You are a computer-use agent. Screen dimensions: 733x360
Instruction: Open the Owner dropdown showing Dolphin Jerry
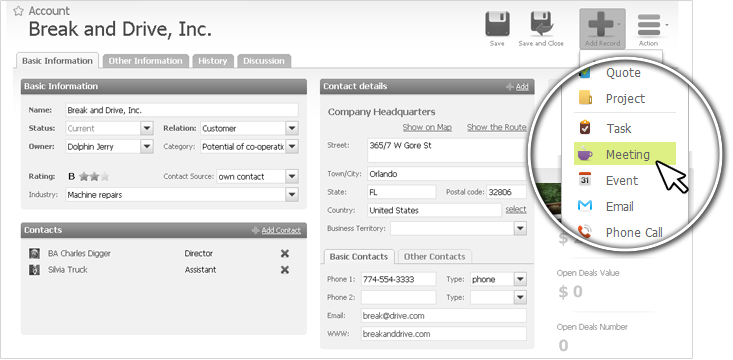coord(147,146)
